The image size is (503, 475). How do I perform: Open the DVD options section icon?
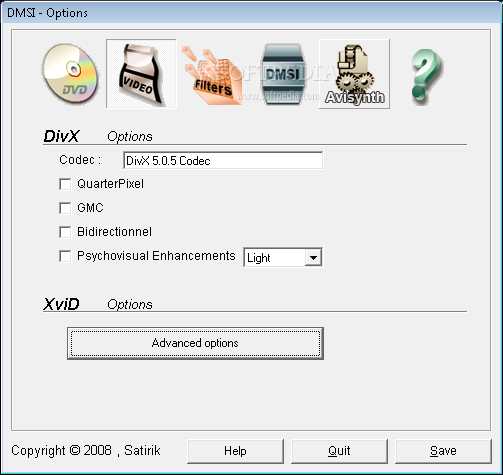coord(70,74)
